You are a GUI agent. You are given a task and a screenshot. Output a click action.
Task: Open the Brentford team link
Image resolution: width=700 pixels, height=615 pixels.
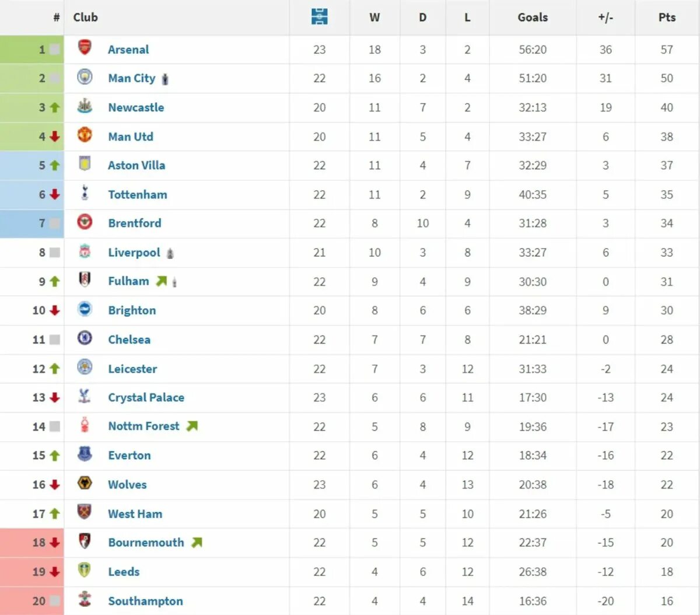tap(135, 223)
